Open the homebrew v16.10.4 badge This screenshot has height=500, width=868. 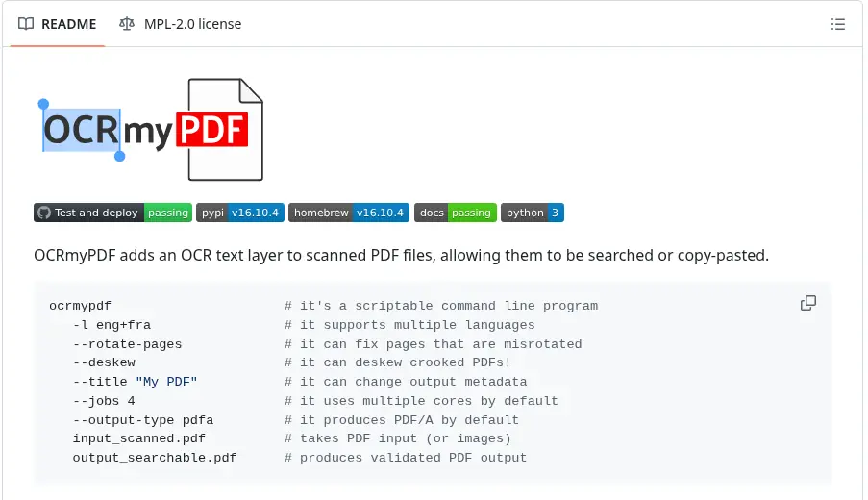(349, 212)
